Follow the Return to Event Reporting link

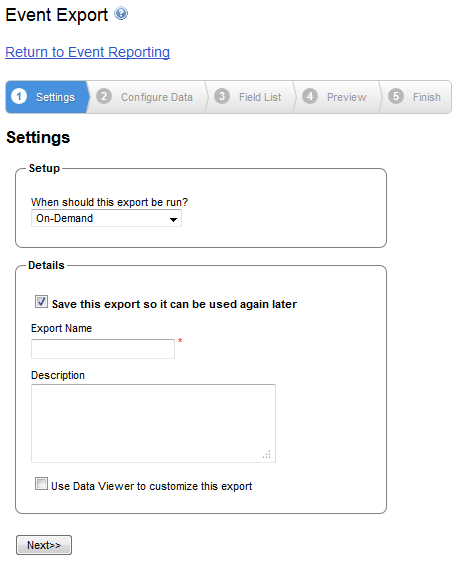pos(88,52)
